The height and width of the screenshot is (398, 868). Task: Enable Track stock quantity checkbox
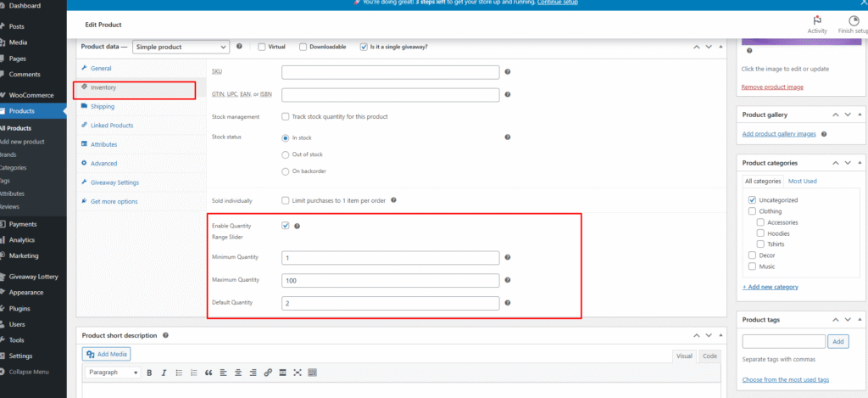click(286, 116)
